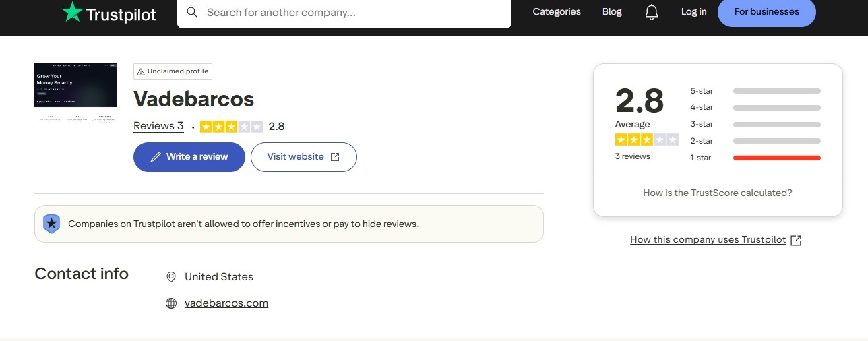The image size is (868, 341).
Task: Click the location pin icon
Action: pos(171,277)
